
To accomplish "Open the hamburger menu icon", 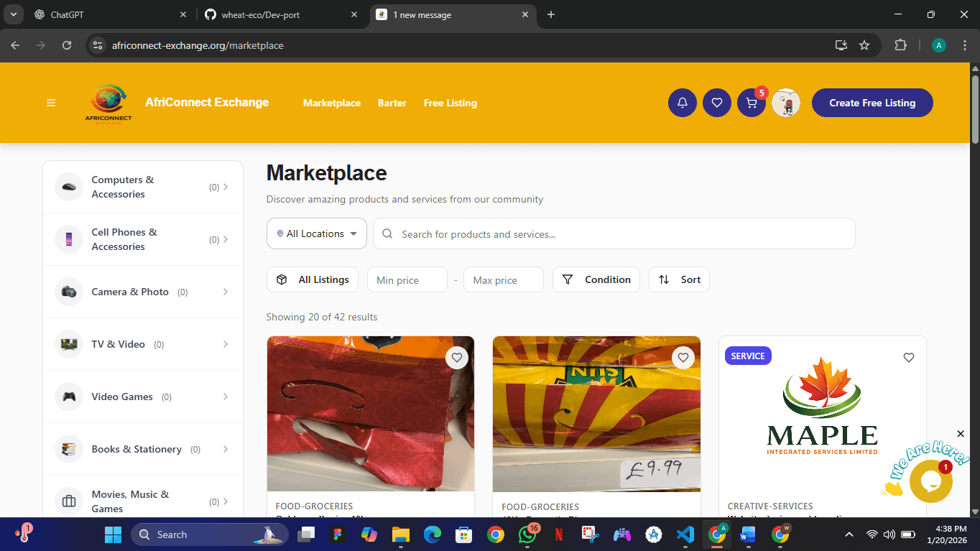I will pyautogui.click(x=51, y=103).
